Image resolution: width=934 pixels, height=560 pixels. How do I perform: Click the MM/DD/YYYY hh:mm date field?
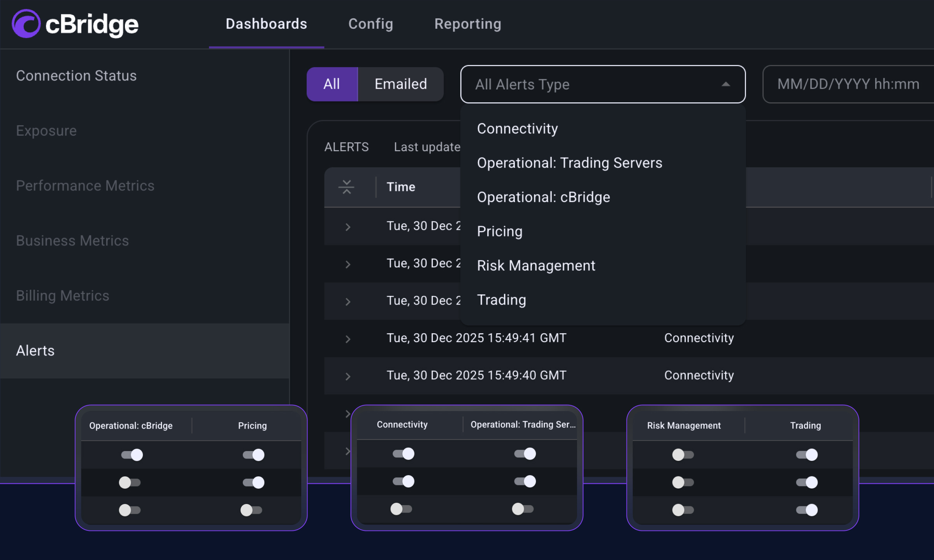coord(848,84)
